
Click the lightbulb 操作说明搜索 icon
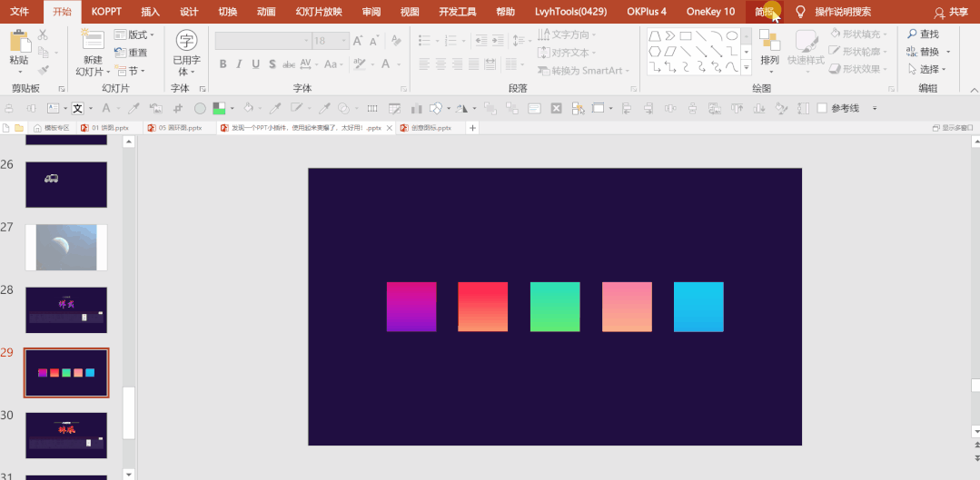click(799, 12)
